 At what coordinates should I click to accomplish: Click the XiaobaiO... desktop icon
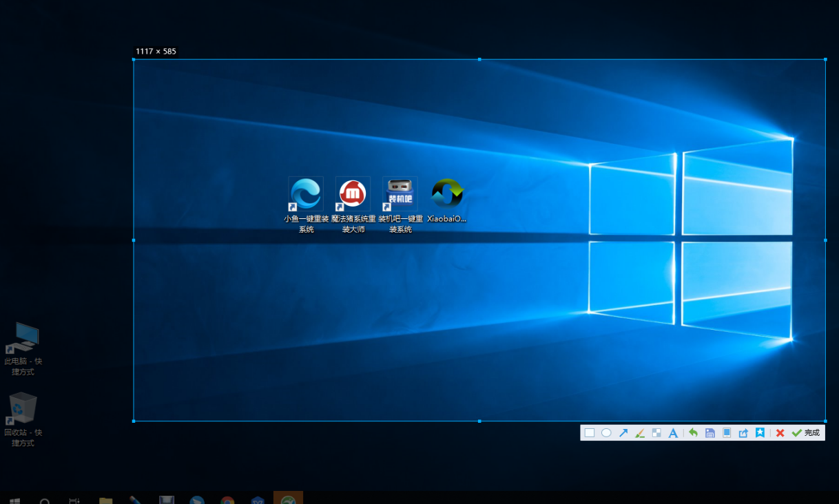447,194
